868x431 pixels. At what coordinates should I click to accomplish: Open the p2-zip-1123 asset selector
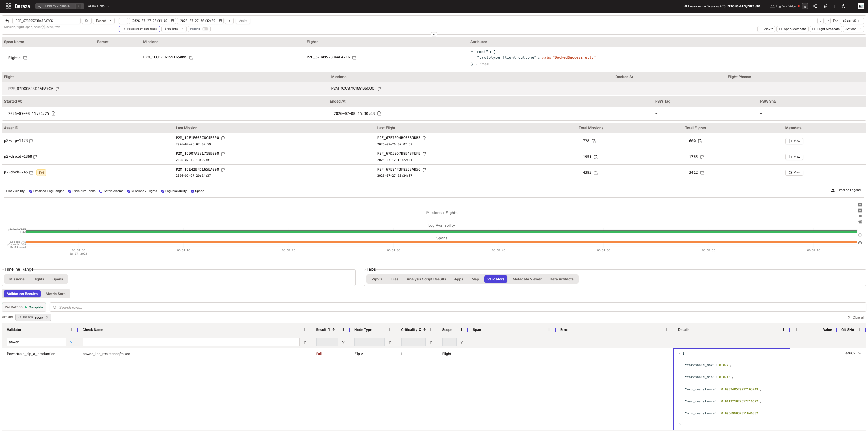click(852, 21)
